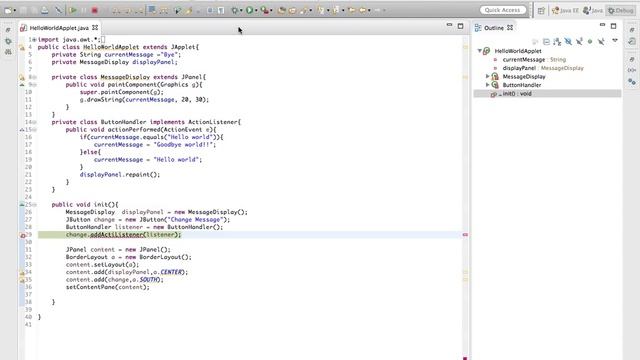Click the New Java Package icon
Image resolution: width=640 pixels, height=360 pixels.
tap(292, 11)
